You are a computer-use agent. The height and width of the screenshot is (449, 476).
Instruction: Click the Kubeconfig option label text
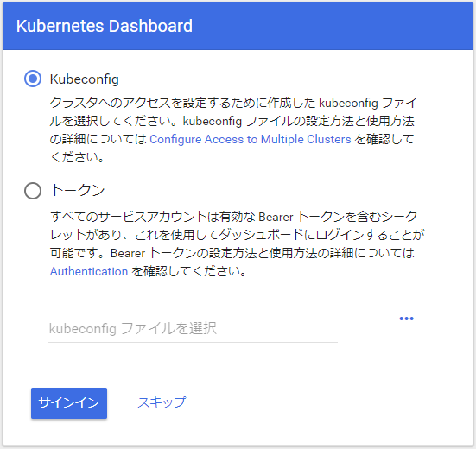[x=85, y=79]
